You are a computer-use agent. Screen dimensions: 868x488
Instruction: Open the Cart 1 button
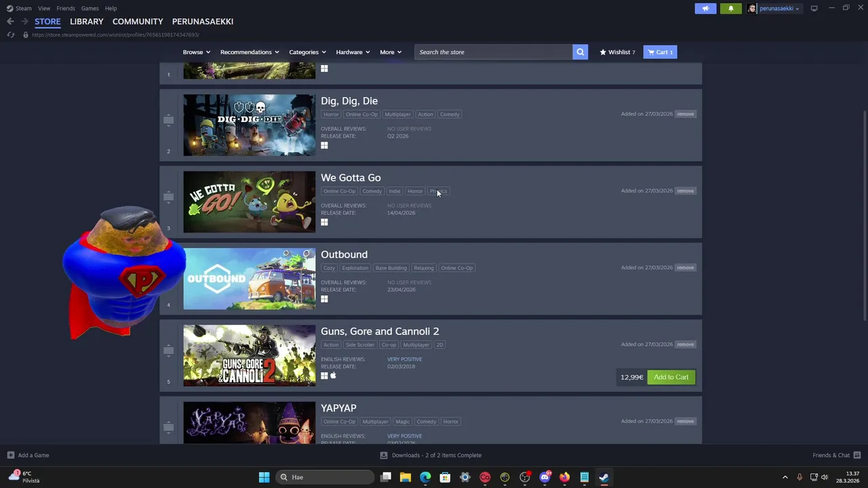(x=660, y=52)
